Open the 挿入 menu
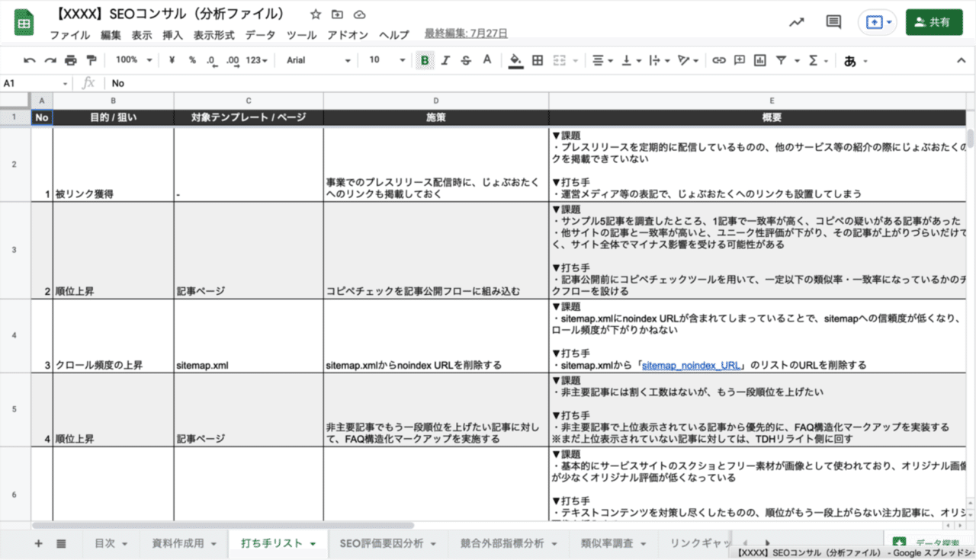This screenshot has height=560, width=976. coord(172,35)
